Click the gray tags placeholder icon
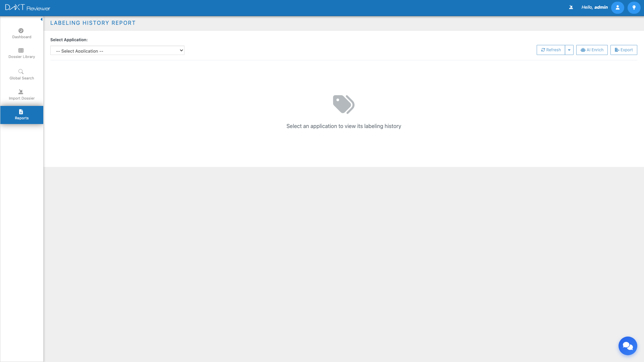 pyautogui.click(x=343, y=104)
